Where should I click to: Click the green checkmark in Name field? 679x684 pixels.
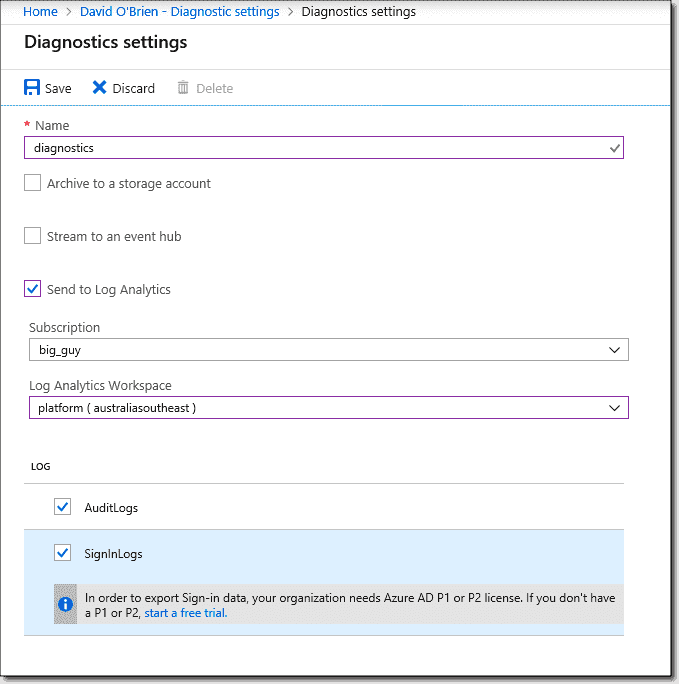pyautogui.click(x=614, y=148)
